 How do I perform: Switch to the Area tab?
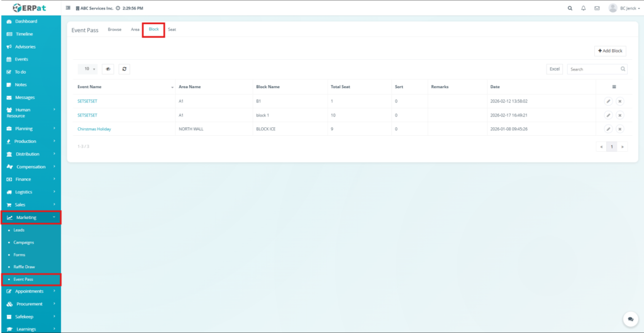tap(135, 30)
